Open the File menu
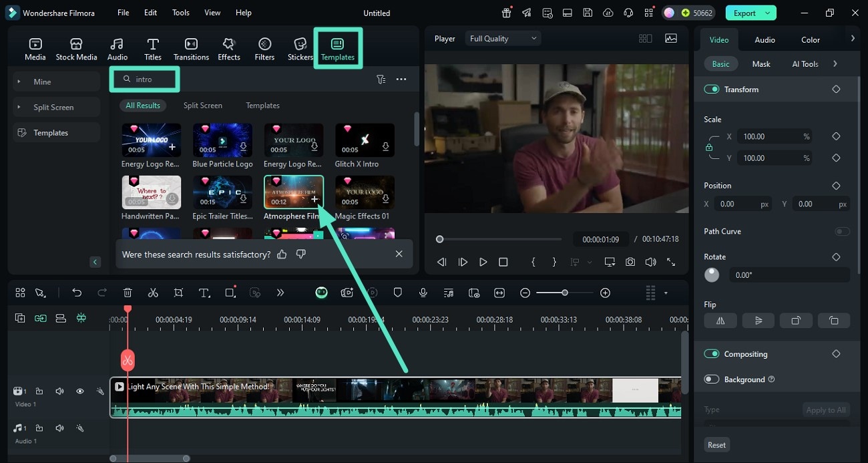 124,13
